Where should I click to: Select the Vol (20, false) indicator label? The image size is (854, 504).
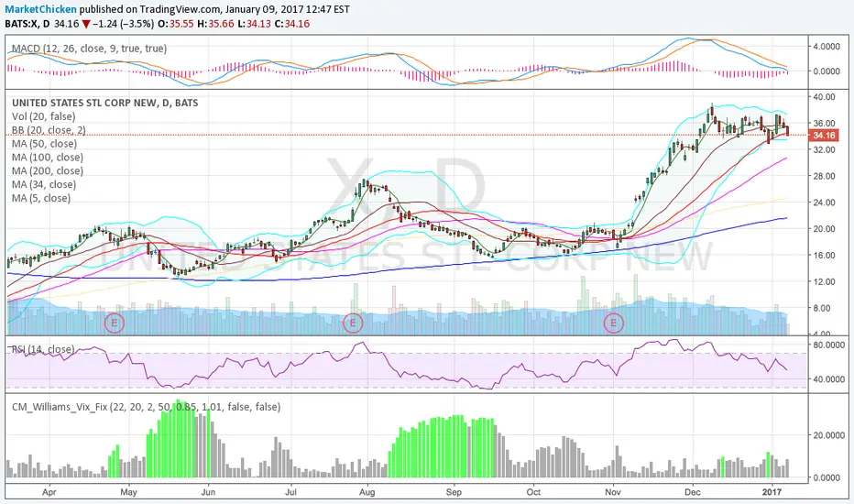point(44,116)
